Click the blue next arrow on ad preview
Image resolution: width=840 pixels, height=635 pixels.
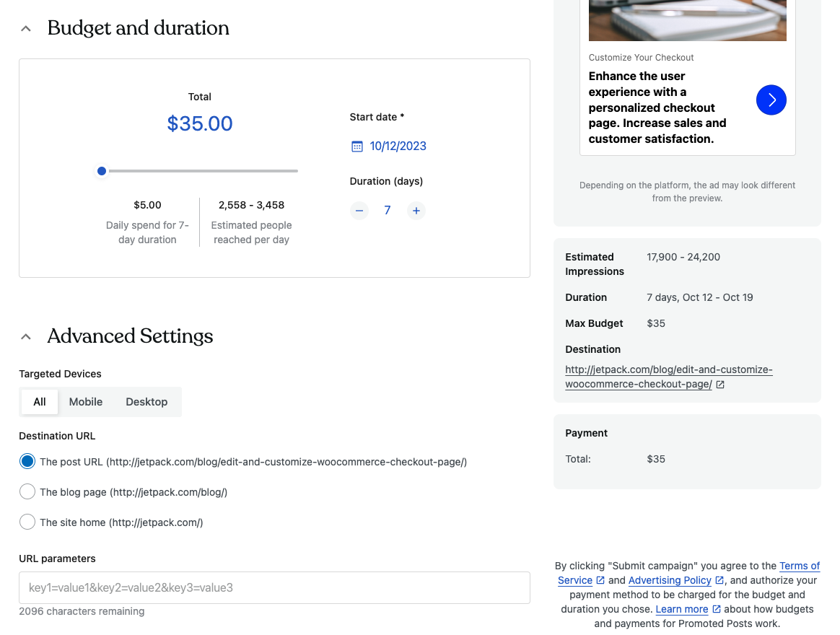(771, 100)
